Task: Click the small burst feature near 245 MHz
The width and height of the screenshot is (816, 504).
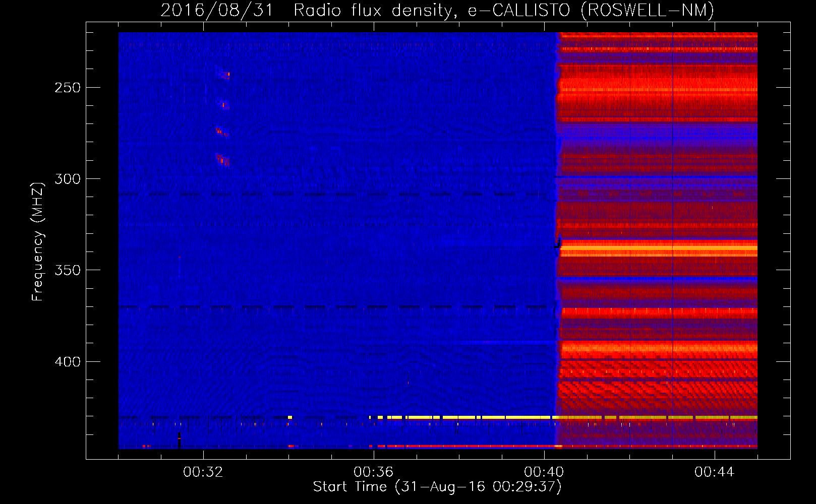Action: [x=223, y=75]
